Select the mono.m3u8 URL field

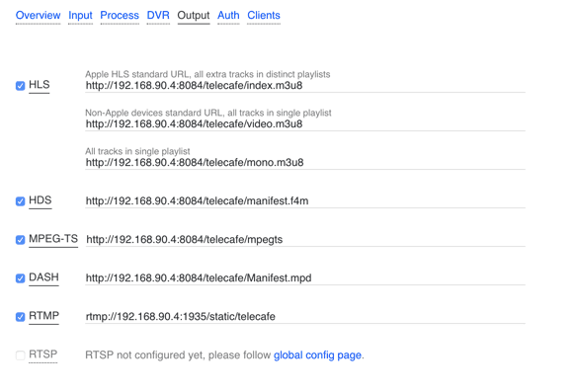coord(305,163)
